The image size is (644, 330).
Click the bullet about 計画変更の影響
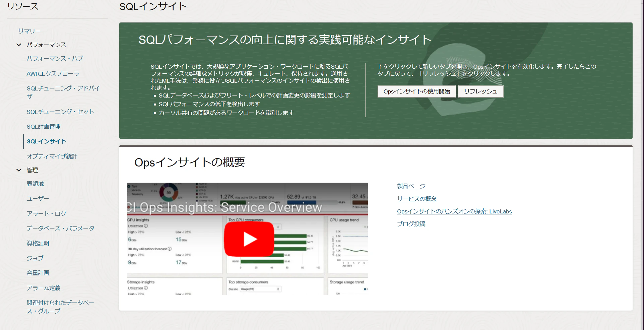pyautogui.click(x=254, y=95)
